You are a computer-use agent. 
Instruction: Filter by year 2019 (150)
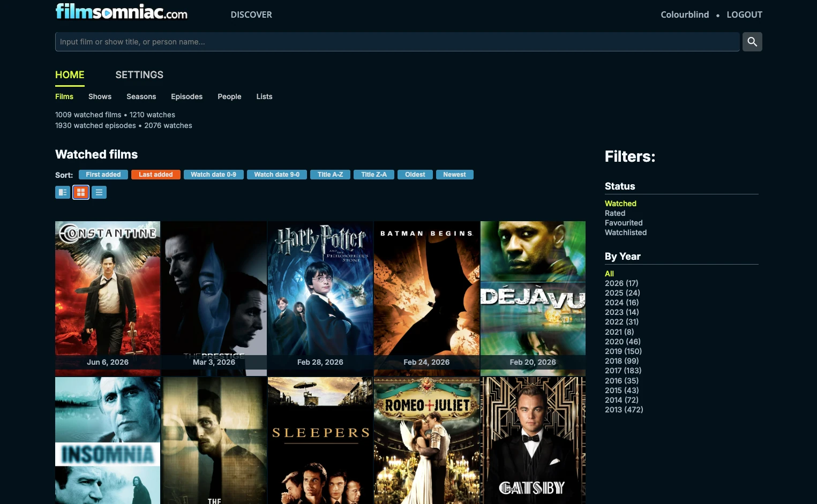click(624, 351)
